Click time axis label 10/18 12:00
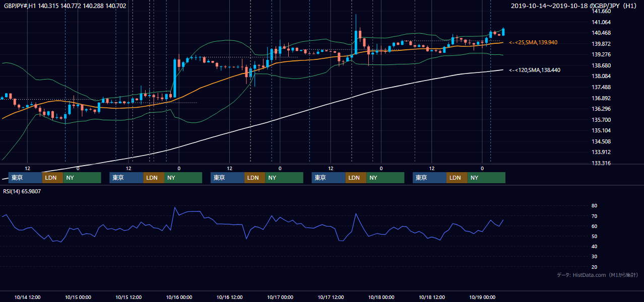The height and width of the screenshot is (302, 644). point(432,297)
